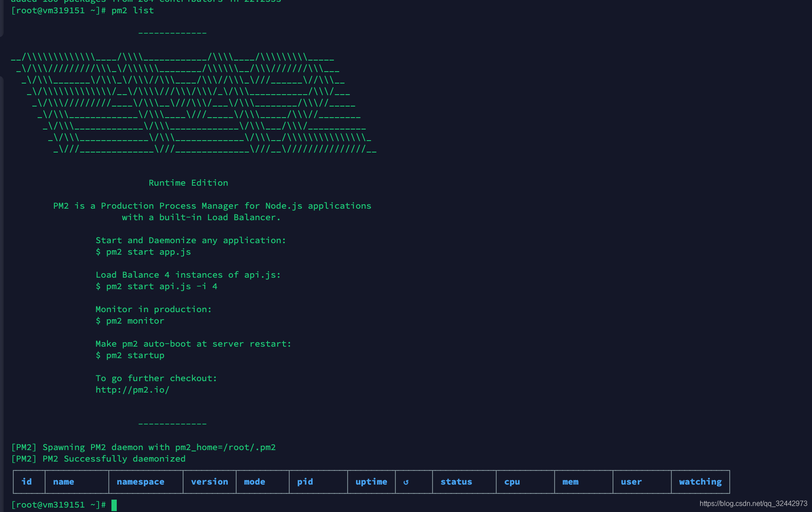
Task: Click the 'name' table column header
Action: pos(64,482)
